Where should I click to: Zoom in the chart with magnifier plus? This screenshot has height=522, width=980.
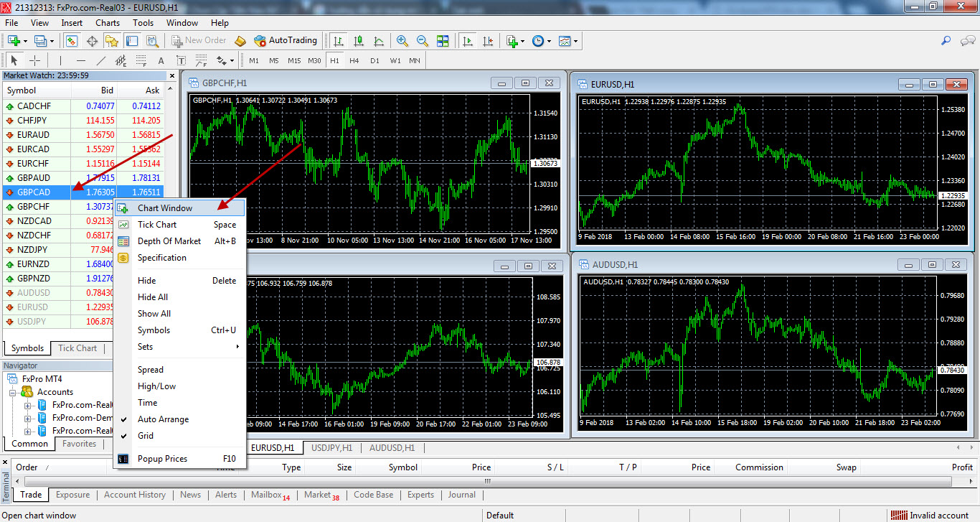tap(402, 41)
